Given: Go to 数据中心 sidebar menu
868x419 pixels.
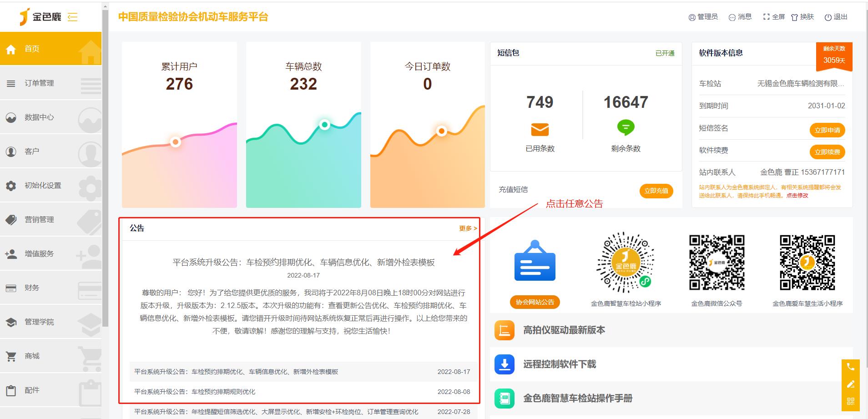Looking at the screenshot, I should pyautogui.click(x=39, y=117).
